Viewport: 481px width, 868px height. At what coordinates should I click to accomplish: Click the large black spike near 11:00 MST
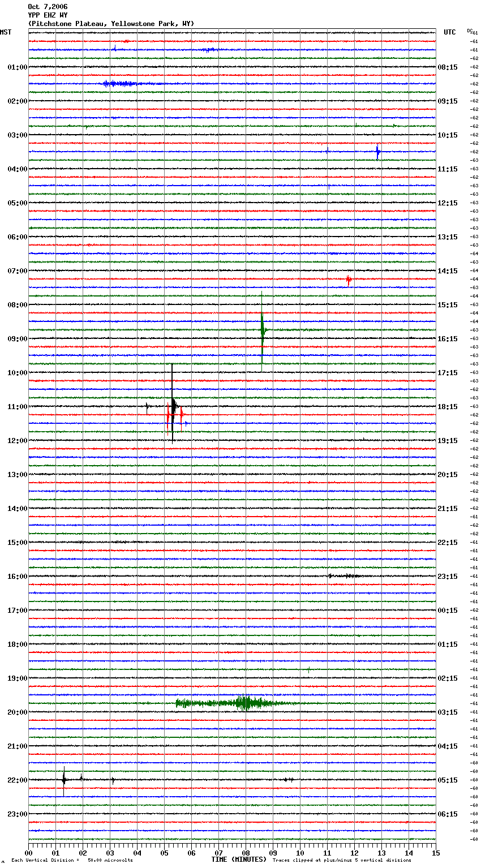pyautogui.click(x=173, y=404)
